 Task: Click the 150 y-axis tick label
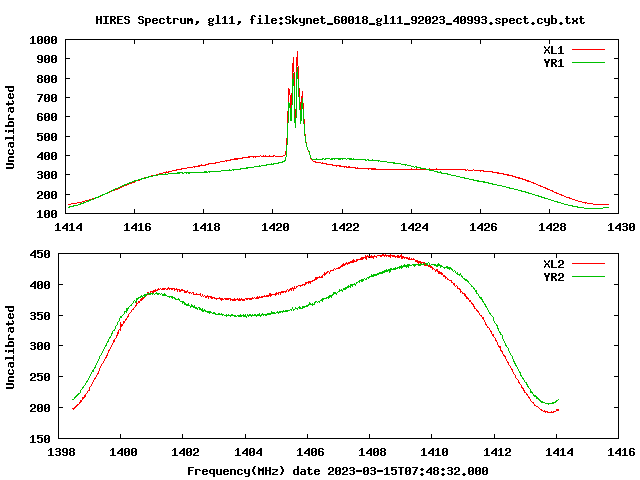(40, 439)
